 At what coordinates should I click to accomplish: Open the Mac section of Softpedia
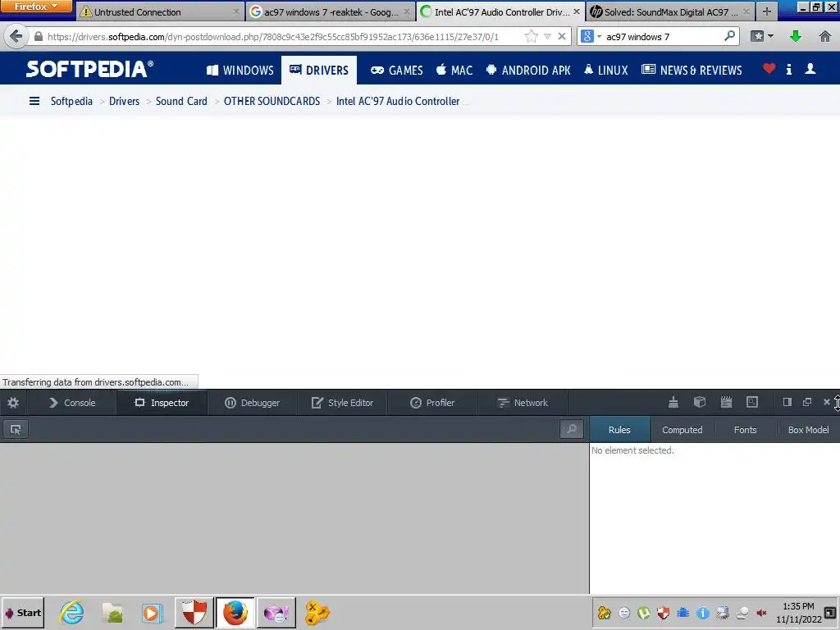pyautogui.click(x=454, y=71)
